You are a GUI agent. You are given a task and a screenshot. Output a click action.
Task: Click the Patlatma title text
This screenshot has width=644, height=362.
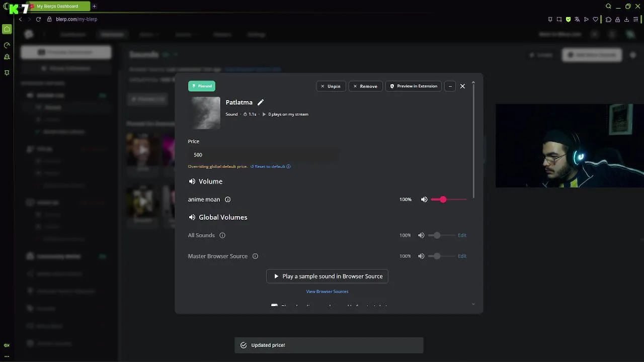pos(239,103)
